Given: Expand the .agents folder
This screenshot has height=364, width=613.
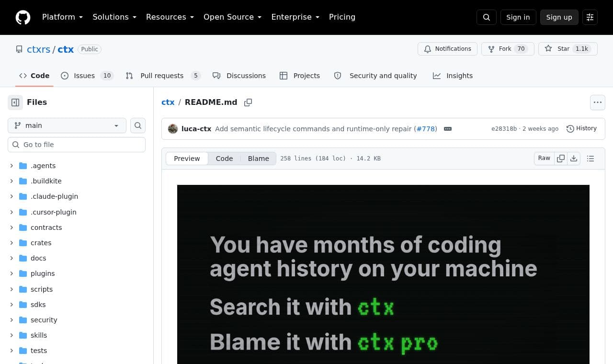Looking at the screenshot, I should (11, 166).
